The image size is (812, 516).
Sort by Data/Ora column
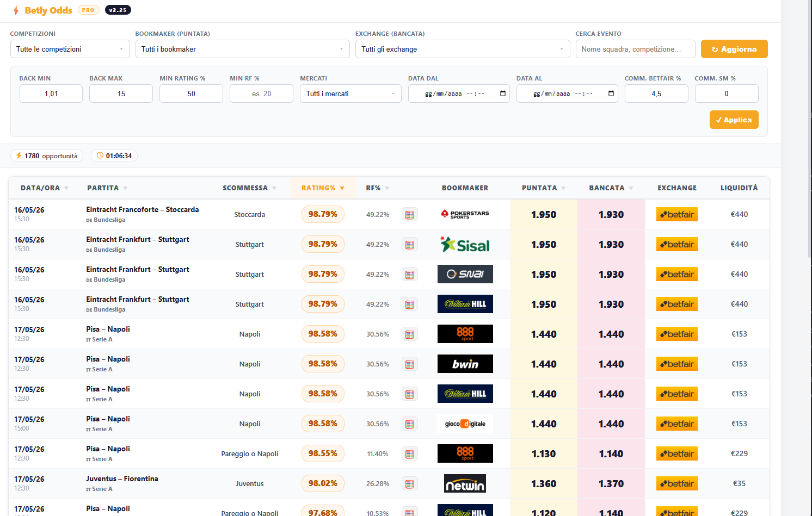[x=45, y=188]
